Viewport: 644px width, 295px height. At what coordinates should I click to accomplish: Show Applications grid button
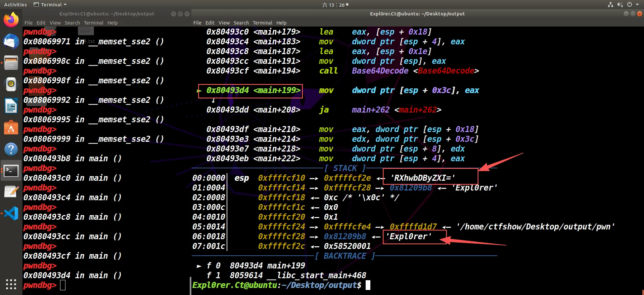click(11, 284)
